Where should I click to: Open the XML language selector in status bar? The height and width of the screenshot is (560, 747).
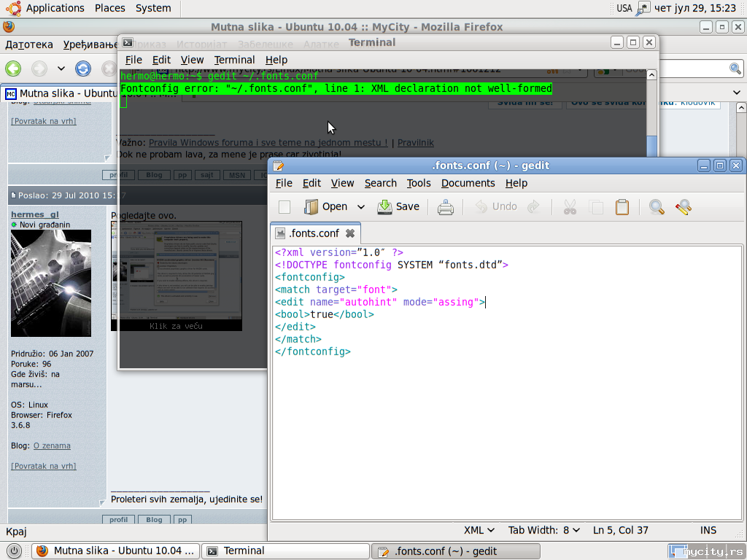(x=479, y=530)
